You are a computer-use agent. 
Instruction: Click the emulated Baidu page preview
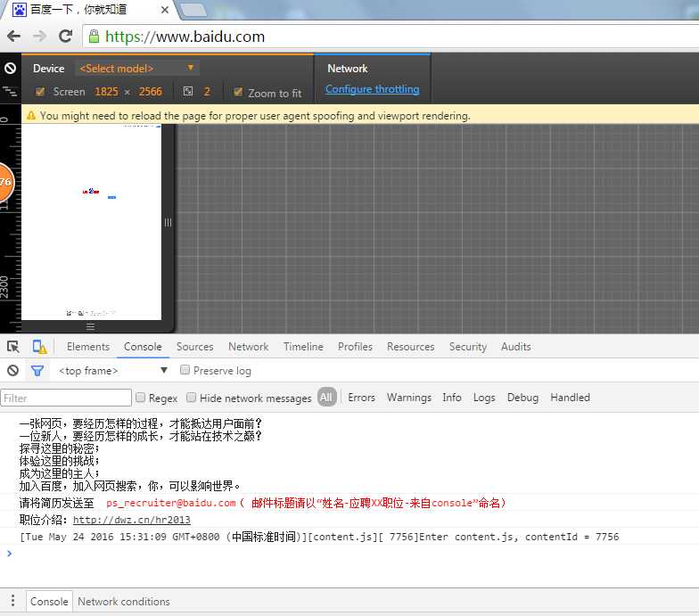(91, 222)
